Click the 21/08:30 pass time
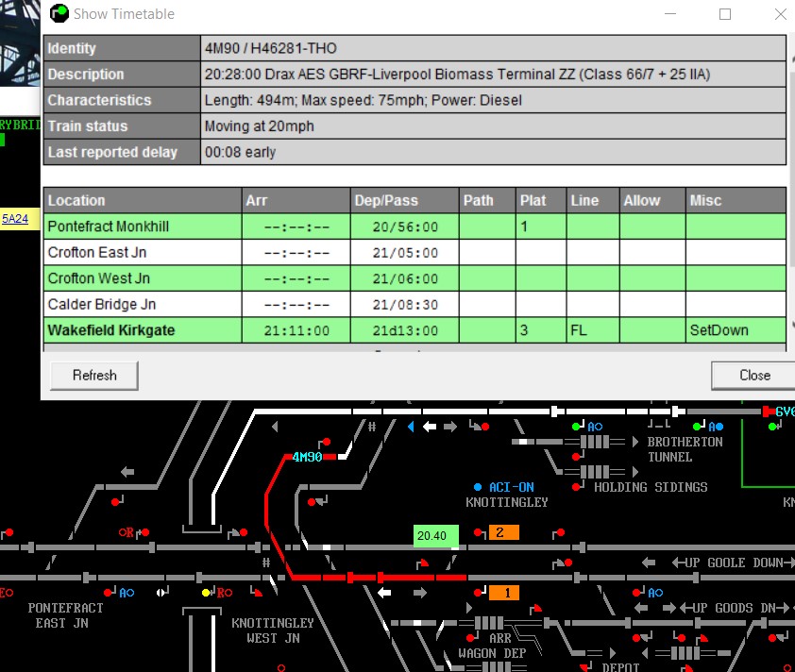Image resolution: width=795 pixels, height=672 pixels. pos(405,305)
